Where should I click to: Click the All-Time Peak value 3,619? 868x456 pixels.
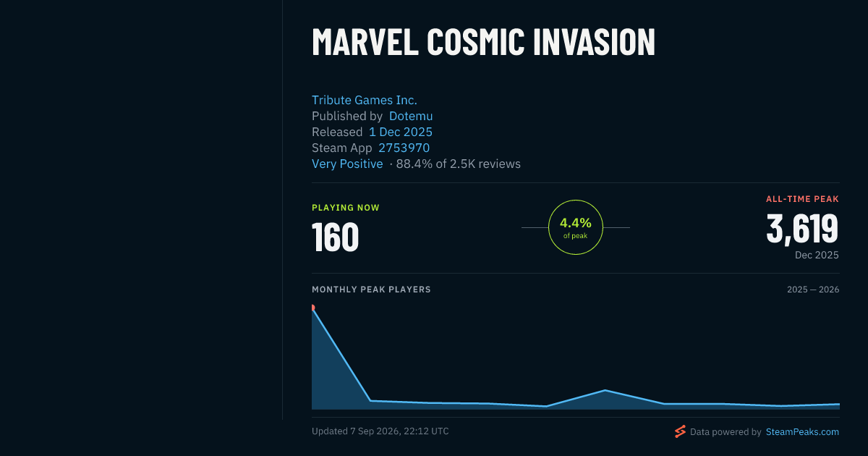tap(802, 229)
